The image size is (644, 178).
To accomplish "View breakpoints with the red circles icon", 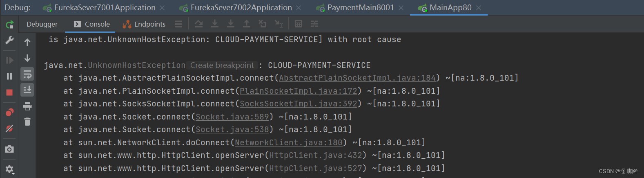I will 9,112.
